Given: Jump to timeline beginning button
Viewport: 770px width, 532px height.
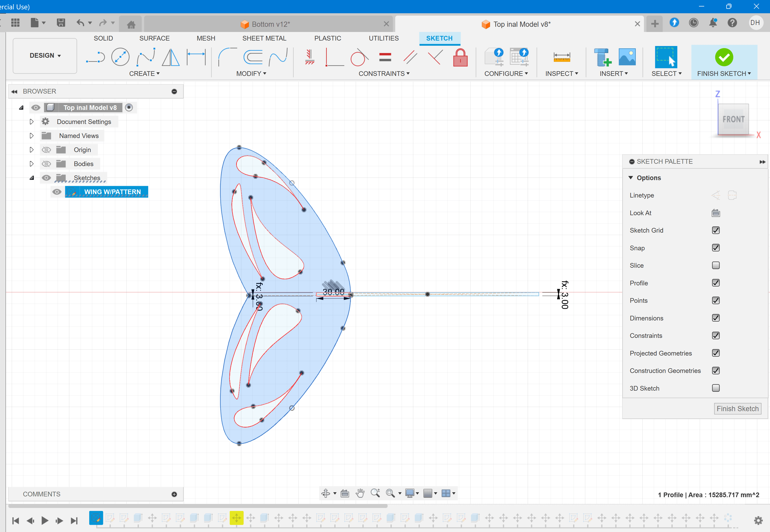Looking at the screenshot, I should pos(15,520).
